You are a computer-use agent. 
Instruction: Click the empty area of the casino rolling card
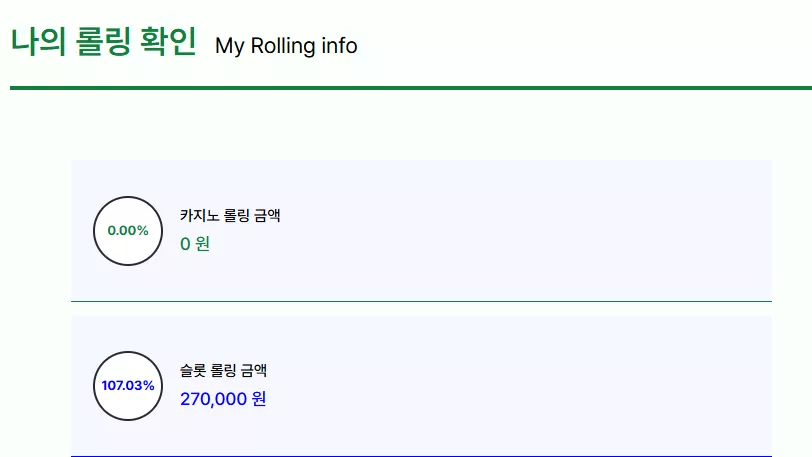point(518,231)
